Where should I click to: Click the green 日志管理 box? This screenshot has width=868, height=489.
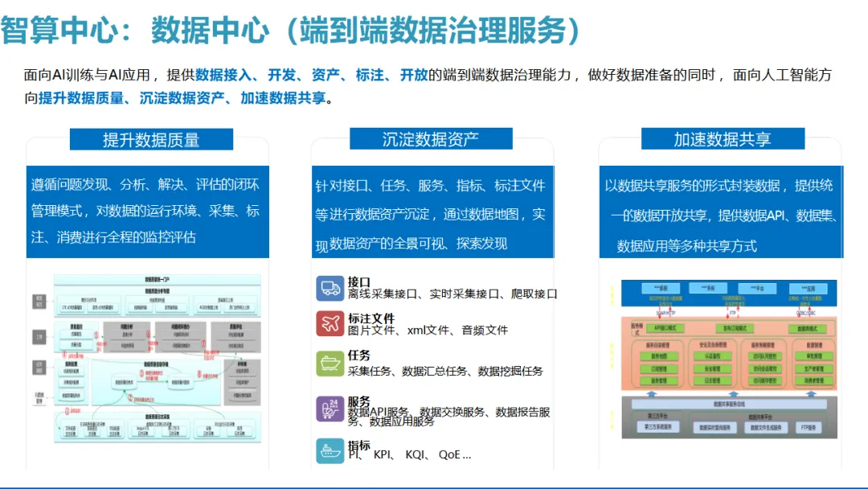[712, 380]
